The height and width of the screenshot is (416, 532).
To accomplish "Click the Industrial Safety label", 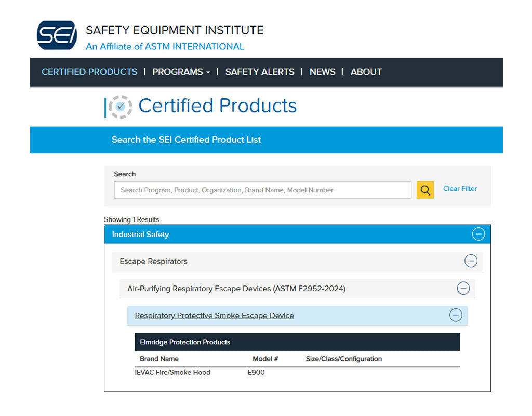I will tap(140, 235).
